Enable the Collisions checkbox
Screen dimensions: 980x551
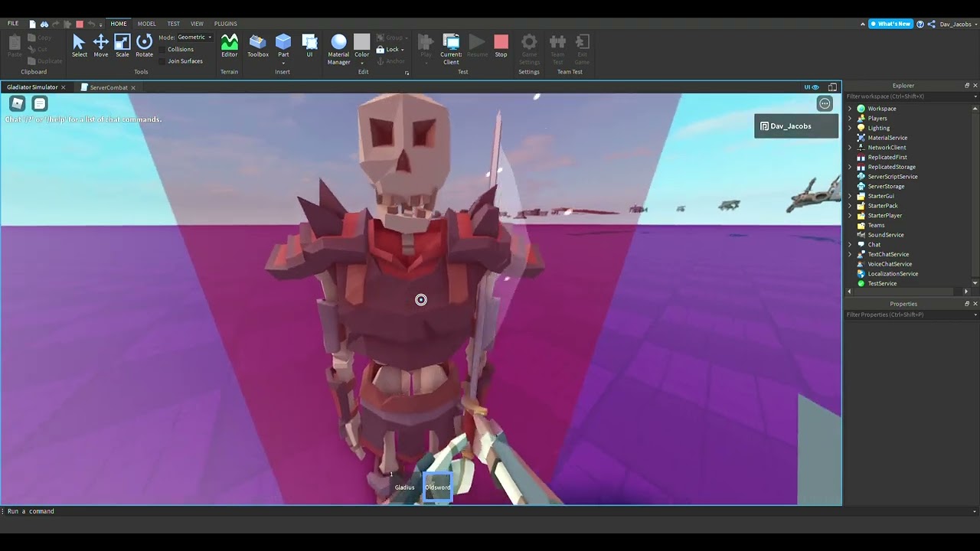tap(163, 49)
